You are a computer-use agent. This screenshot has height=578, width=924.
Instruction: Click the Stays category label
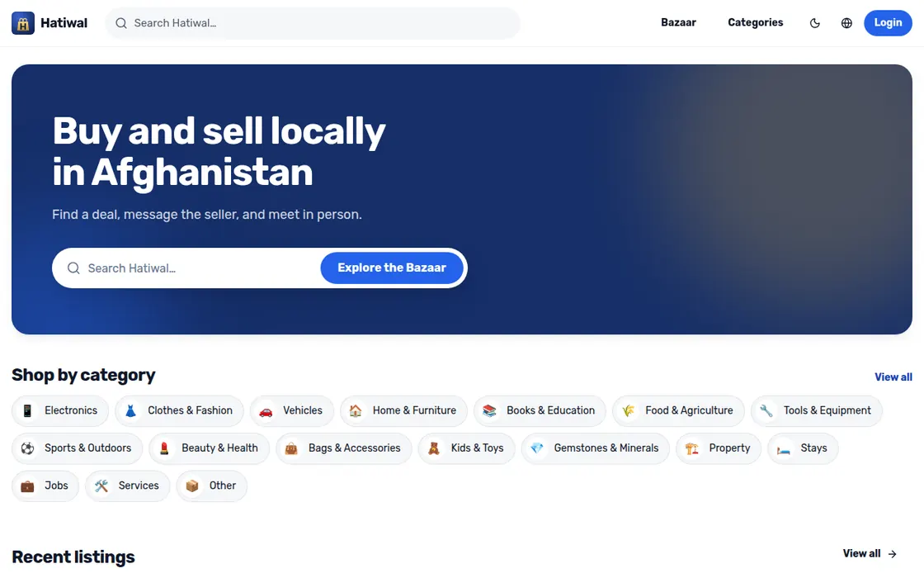point(813,448)
